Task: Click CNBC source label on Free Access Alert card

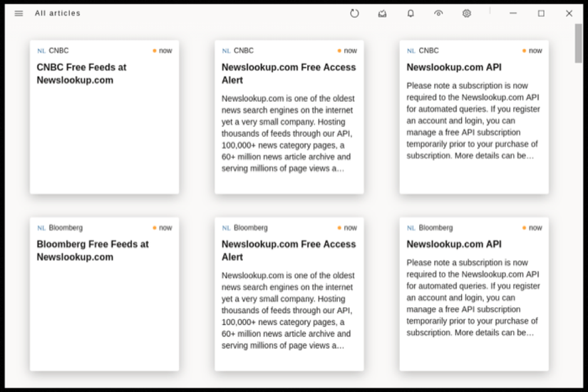Action: click(243, 51)
